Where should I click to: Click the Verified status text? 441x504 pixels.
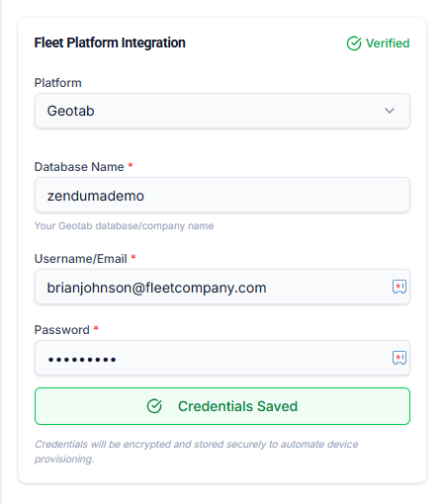pyautogui.click(x=388, y=43)
